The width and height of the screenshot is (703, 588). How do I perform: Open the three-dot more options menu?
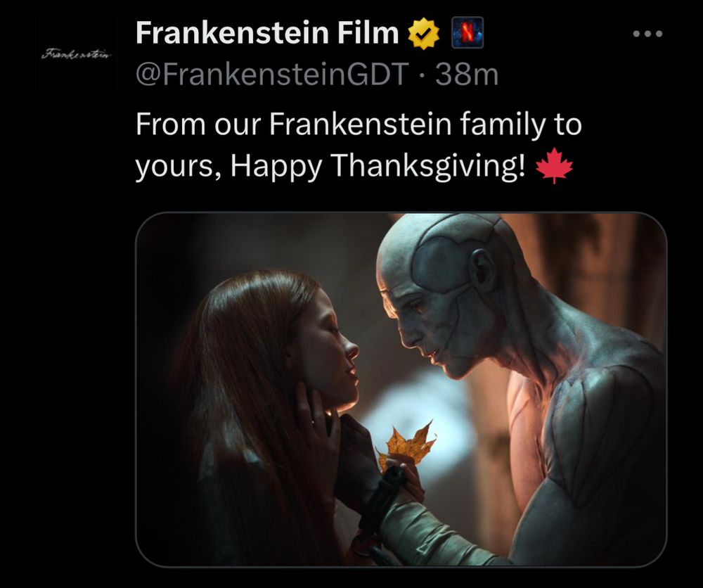pyautogui.click(x=647, y=34)
